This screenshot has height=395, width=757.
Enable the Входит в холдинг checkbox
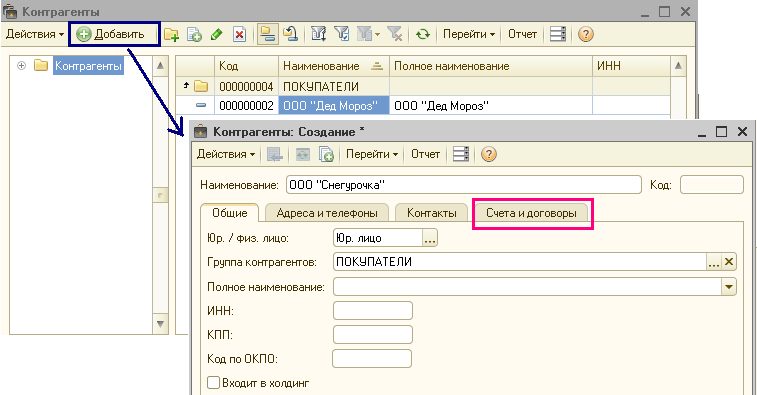213,383
